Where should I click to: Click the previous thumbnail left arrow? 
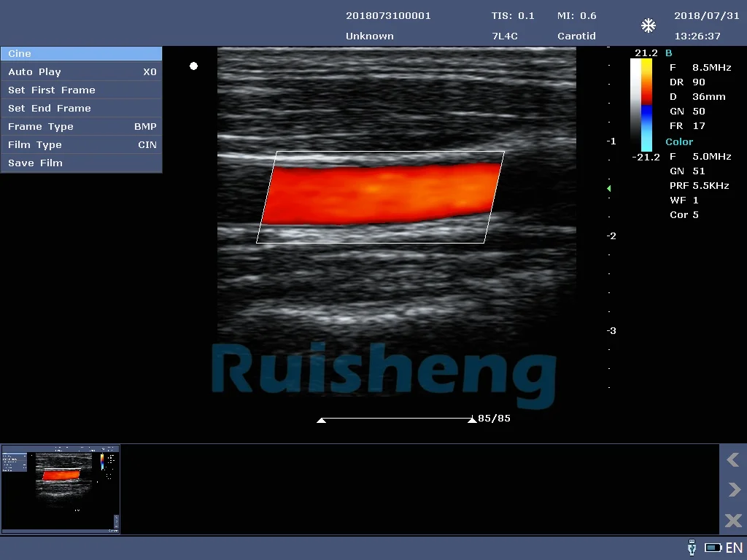[x=732, y=459]
